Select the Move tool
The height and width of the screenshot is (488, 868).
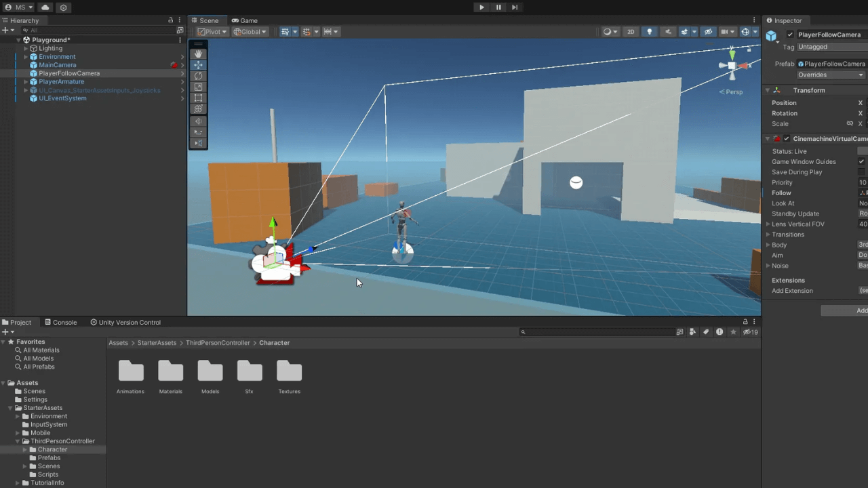tap(198, 65)
